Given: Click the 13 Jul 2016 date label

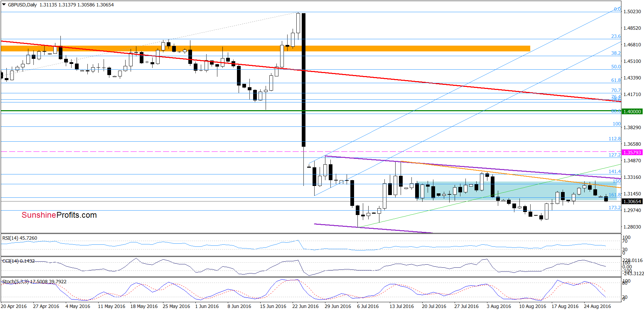Looking at the screenshot, I should click(x=402, y=306).
